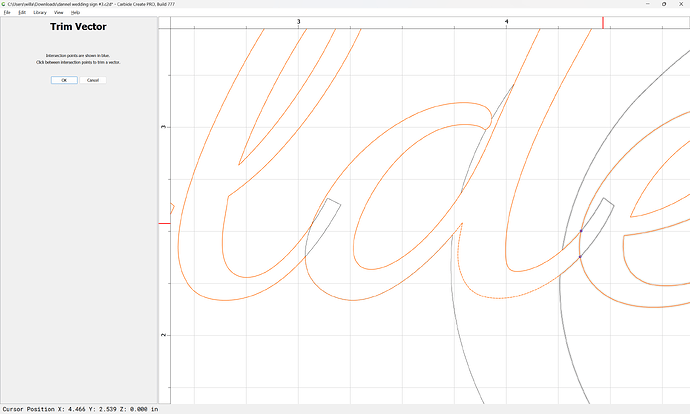
Task: Open the Library menu
Action: [40, 13]
